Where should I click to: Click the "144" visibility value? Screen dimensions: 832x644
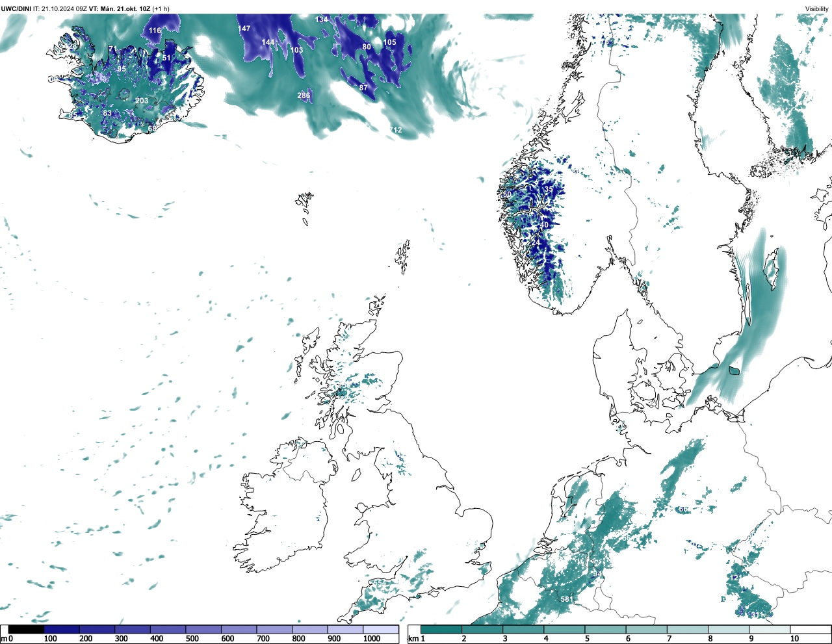click(x=268, y=42)
